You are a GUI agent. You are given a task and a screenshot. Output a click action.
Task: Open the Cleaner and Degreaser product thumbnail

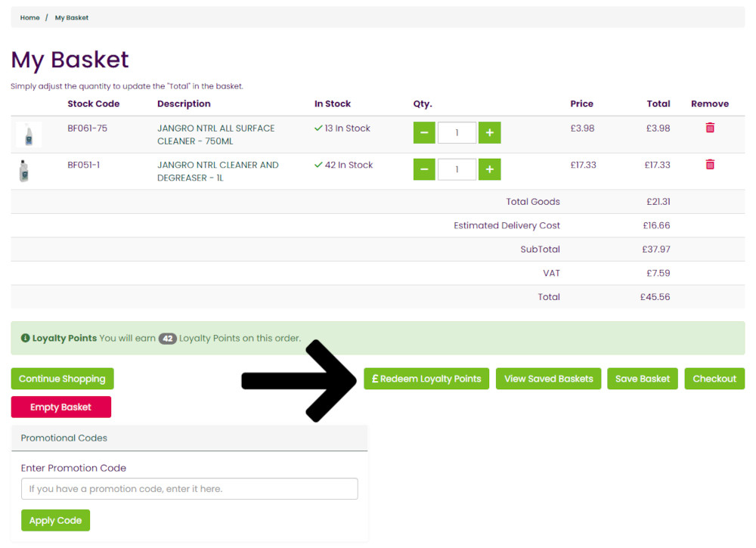[25, 171]
